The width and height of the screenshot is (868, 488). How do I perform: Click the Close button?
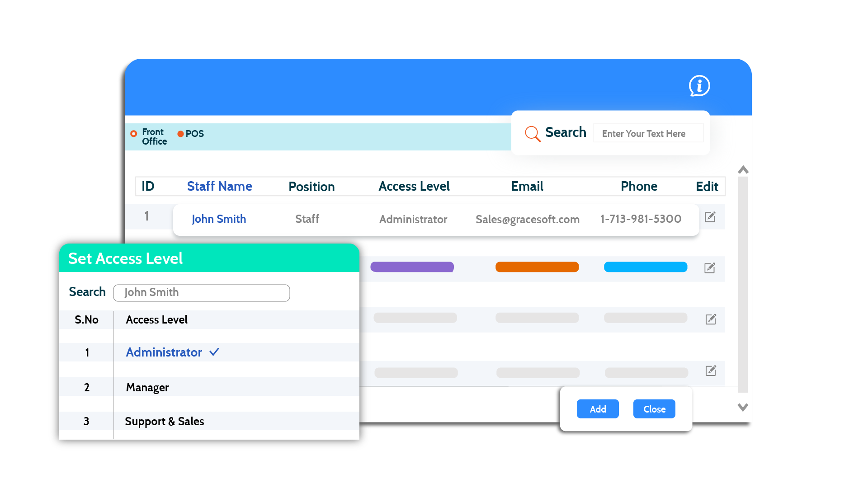654,409
